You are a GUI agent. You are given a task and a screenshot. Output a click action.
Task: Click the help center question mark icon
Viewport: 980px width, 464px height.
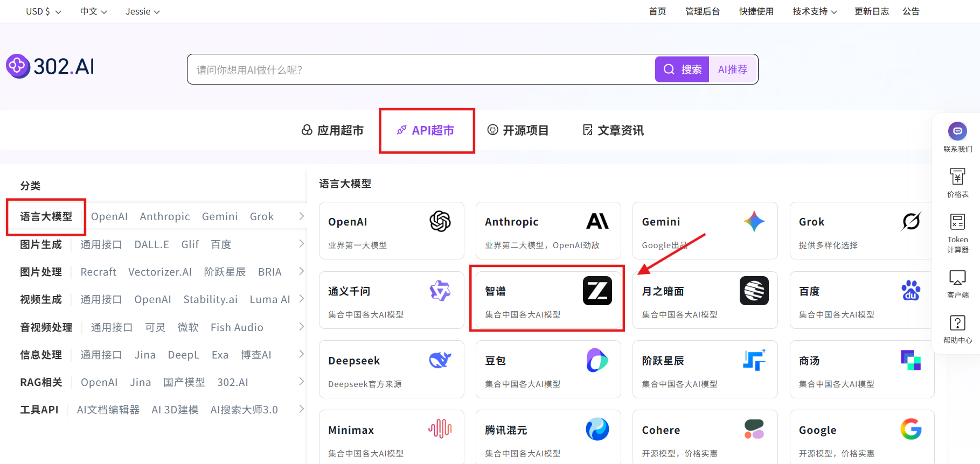tap(957, 323)
